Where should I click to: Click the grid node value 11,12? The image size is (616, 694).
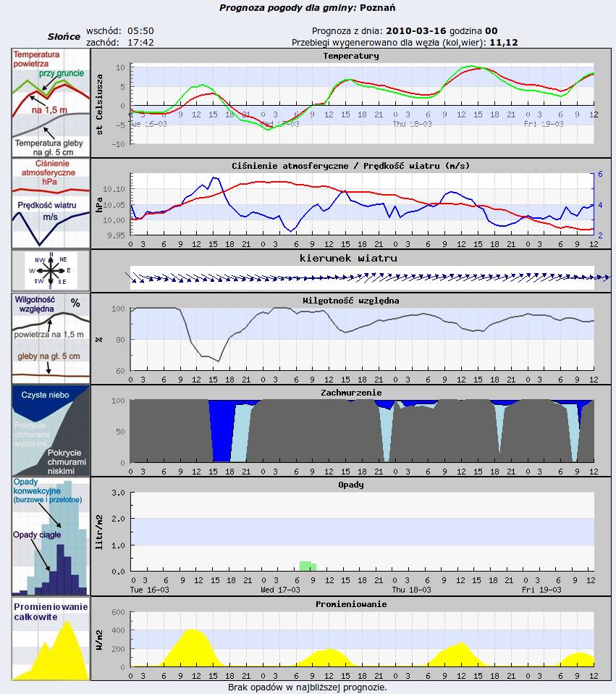(504, 43)
